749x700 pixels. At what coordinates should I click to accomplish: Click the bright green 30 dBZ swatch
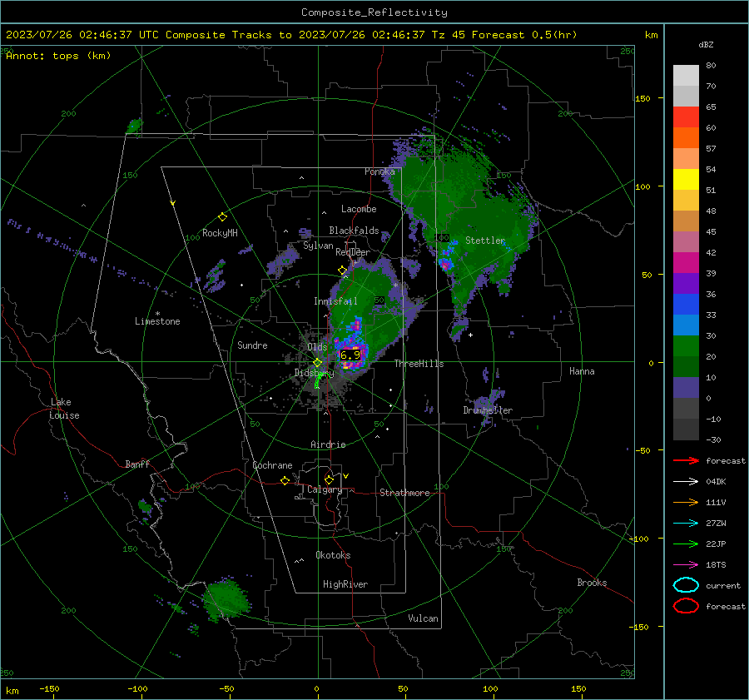coord(686,346)
